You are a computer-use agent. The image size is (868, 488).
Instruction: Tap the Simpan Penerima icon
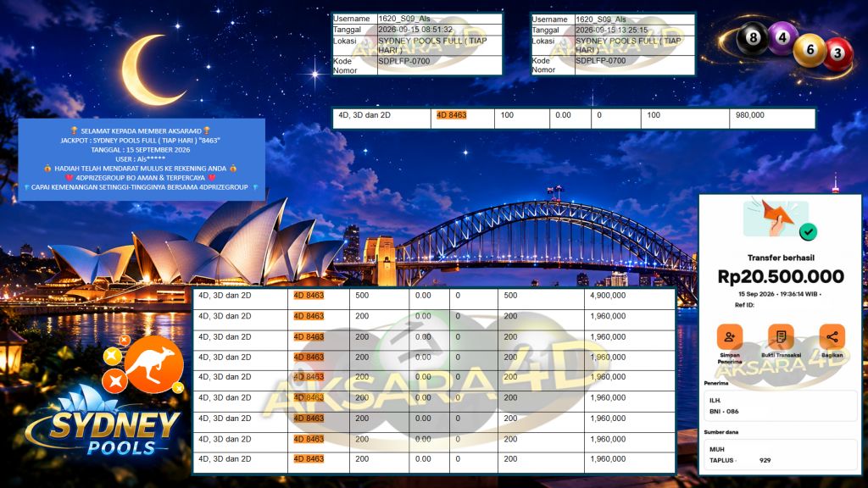coord(729,336)
